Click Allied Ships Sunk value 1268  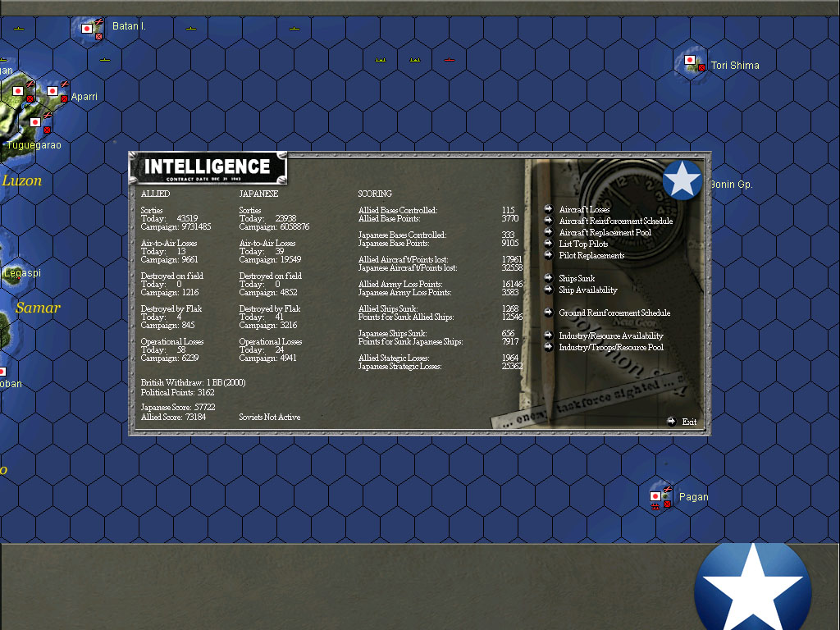pyautogui.click(x=510, y=308)
